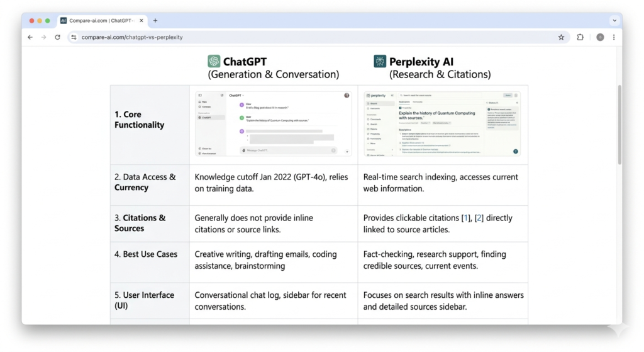
Task: Click the ChatGPT logo icon
Action: tap(214, 61)
